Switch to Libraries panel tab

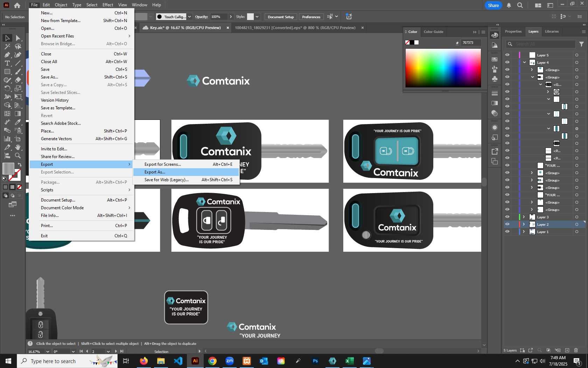click(552, 32)
